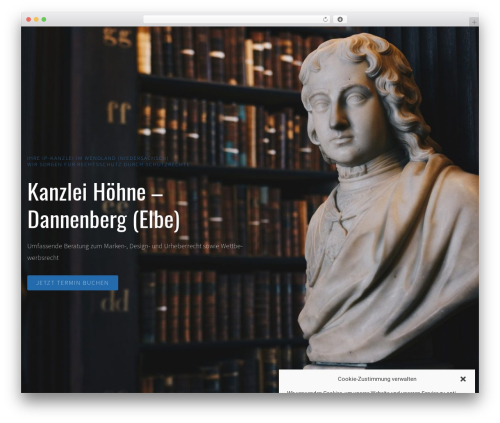The width and height of the screenshot is (500, 423).
Task: Open the download indicator icon in toolbar
Action: (x=340, y=19)
